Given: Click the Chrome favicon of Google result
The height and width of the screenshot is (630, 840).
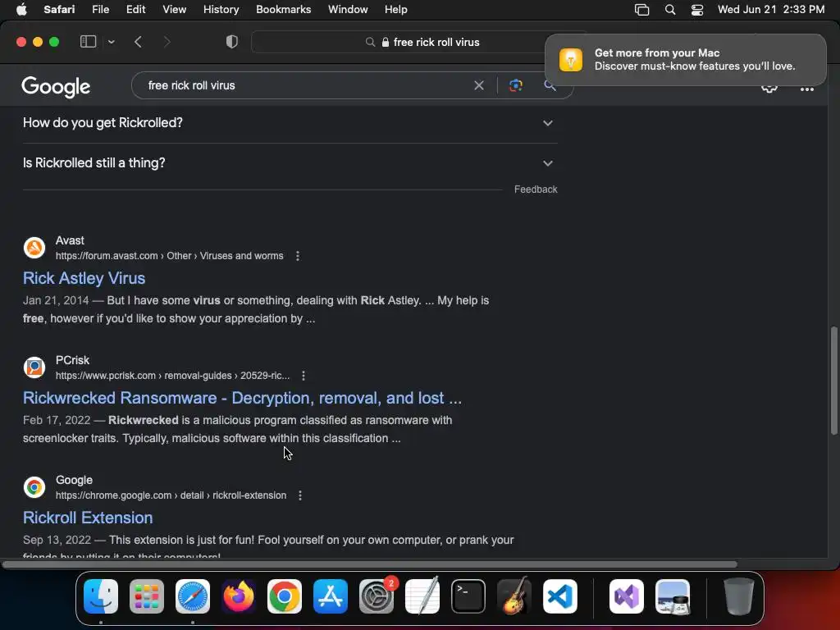Looking at the screenshot, I should tap(34, 487).
